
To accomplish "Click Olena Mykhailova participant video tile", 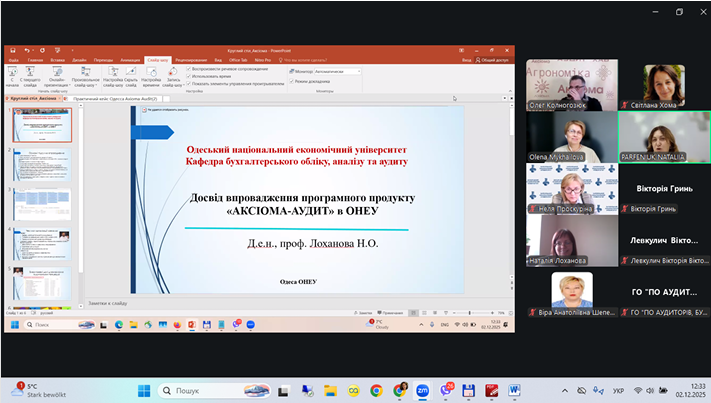I will point(572,137).
